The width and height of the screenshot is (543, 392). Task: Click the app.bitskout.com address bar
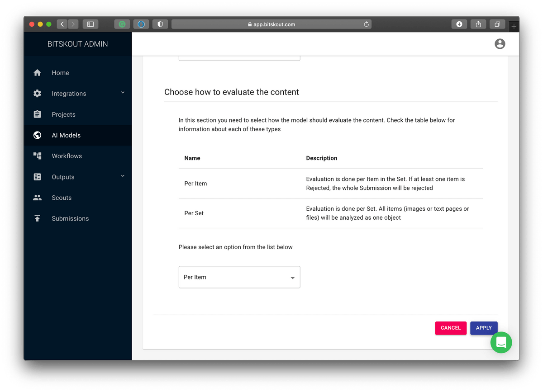pyautogui.click(x=271, y=24)
